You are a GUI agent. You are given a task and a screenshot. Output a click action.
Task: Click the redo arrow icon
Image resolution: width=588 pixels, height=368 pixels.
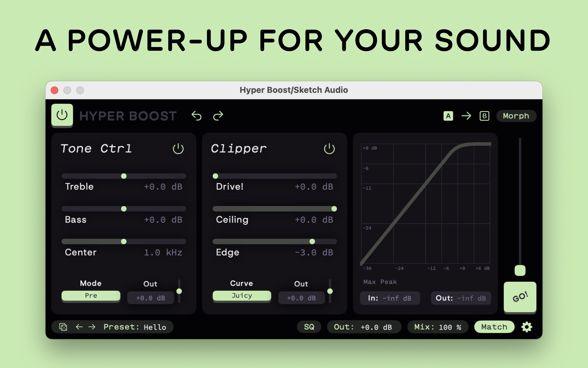coord(218,116)
